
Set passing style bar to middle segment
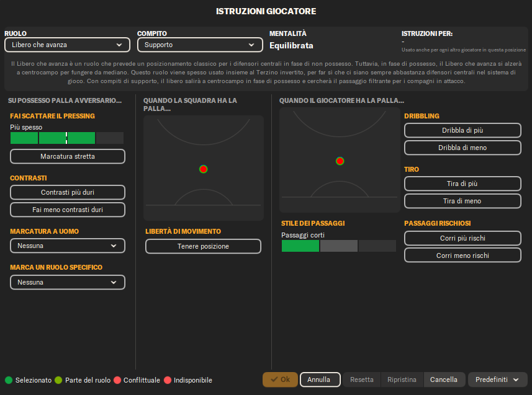(339, 246)
